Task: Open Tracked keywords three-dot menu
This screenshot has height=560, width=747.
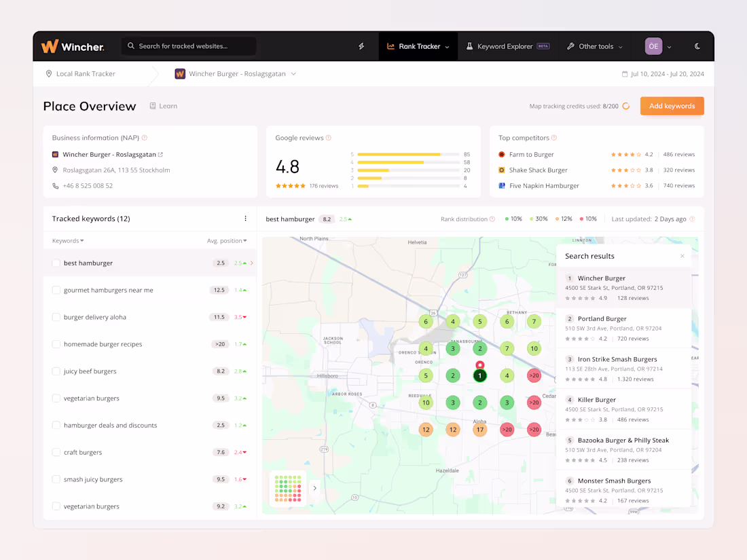Action: pyautogui.click(x=245, y=219)
